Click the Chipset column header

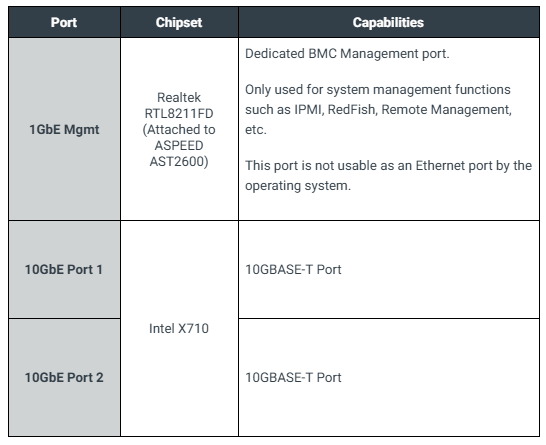[179, 22]
